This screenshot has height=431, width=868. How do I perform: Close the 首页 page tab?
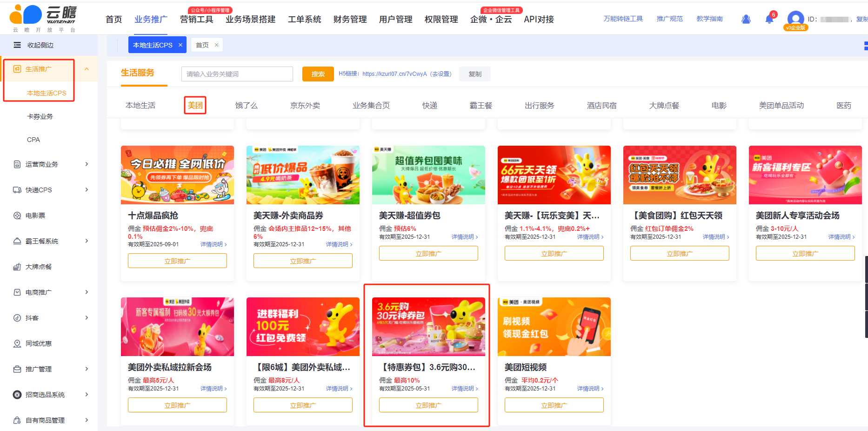[x=216, y=45]
